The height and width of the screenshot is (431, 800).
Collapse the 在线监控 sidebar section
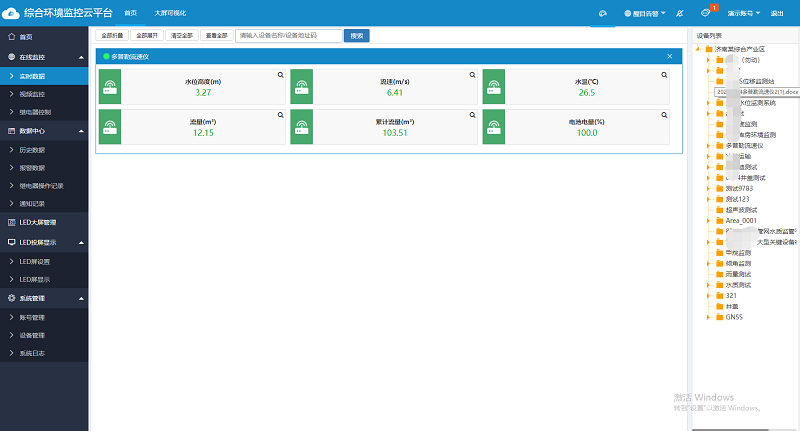81,58
